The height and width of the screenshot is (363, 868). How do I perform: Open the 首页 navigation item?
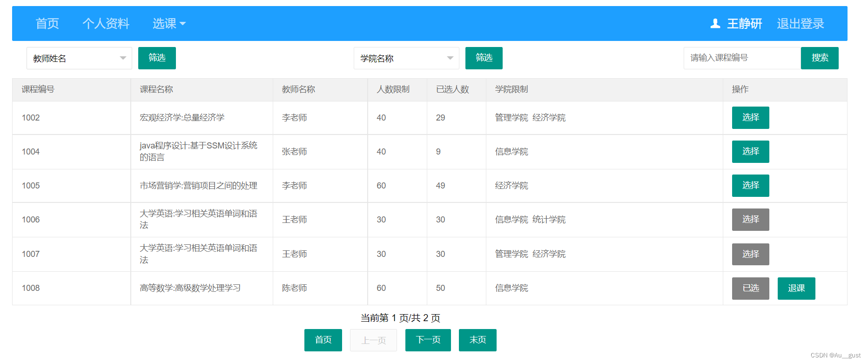[47, 23]
